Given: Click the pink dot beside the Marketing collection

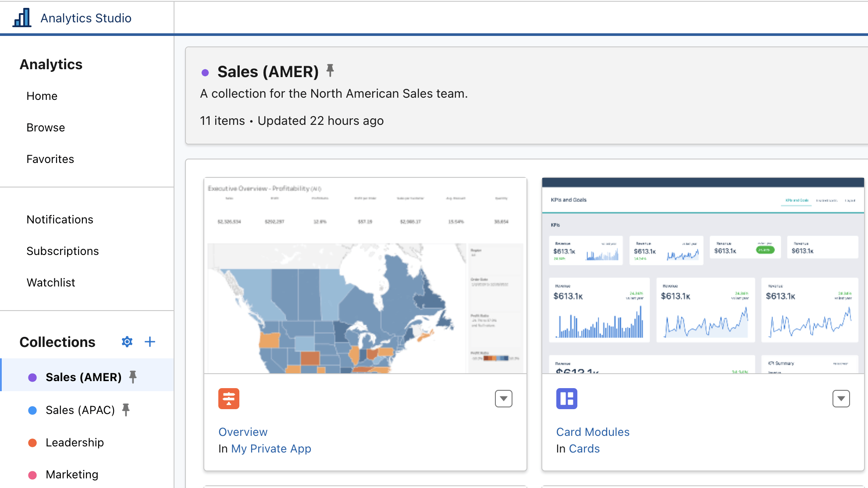Looking at the screenshot, I should [32, 474].
